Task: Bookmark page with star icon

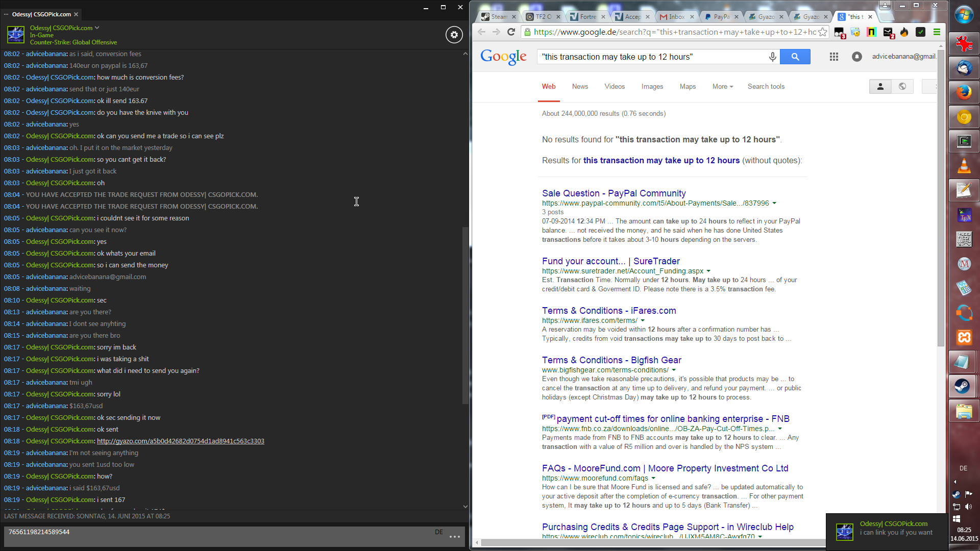Action: (x=823, y=32)
